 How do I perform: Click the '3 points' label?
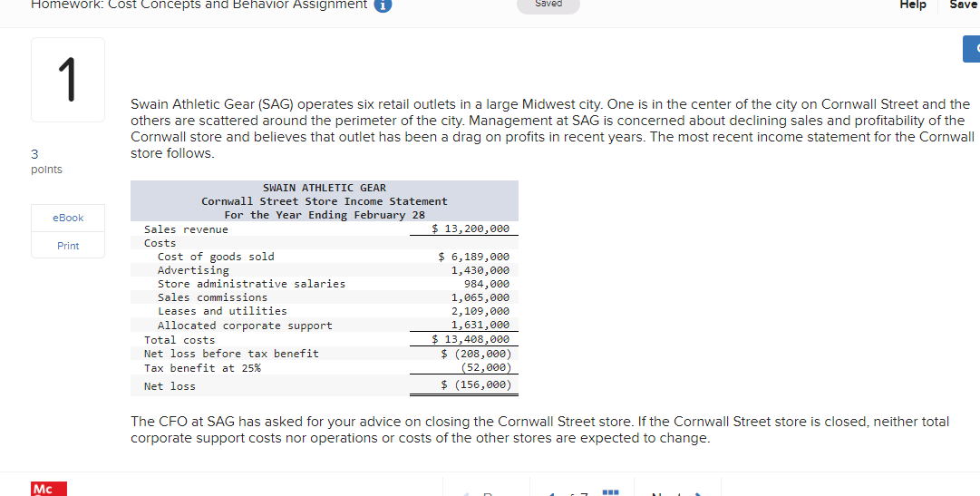(46, 161)
